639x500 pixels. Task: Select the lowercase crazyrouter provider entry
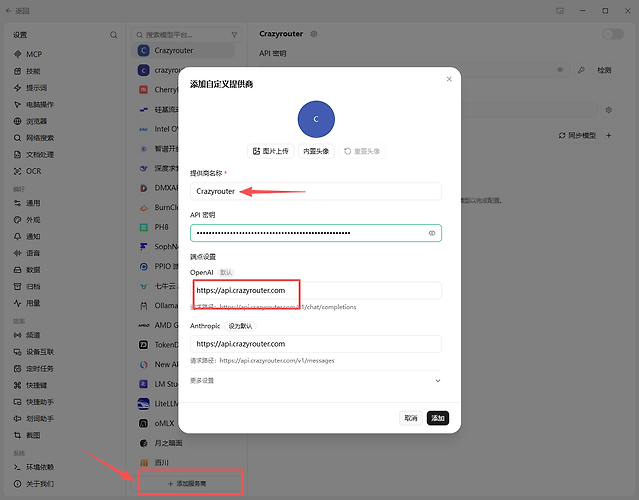[x=157, y=70]
